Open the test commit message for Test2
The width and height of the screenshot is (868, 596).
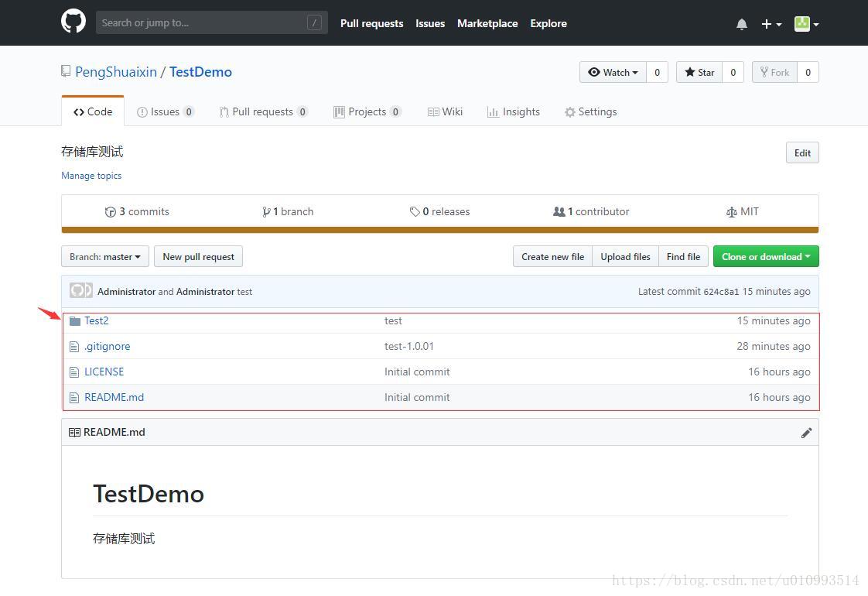pyautogui.click(x=393, y=320)
